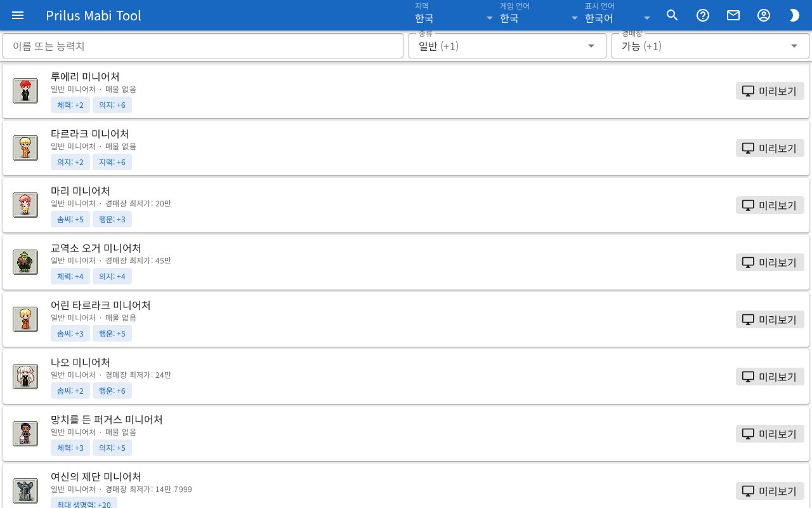Preview 여신의 제단 미니어처 with 미리보기

(x=770, y=491)
